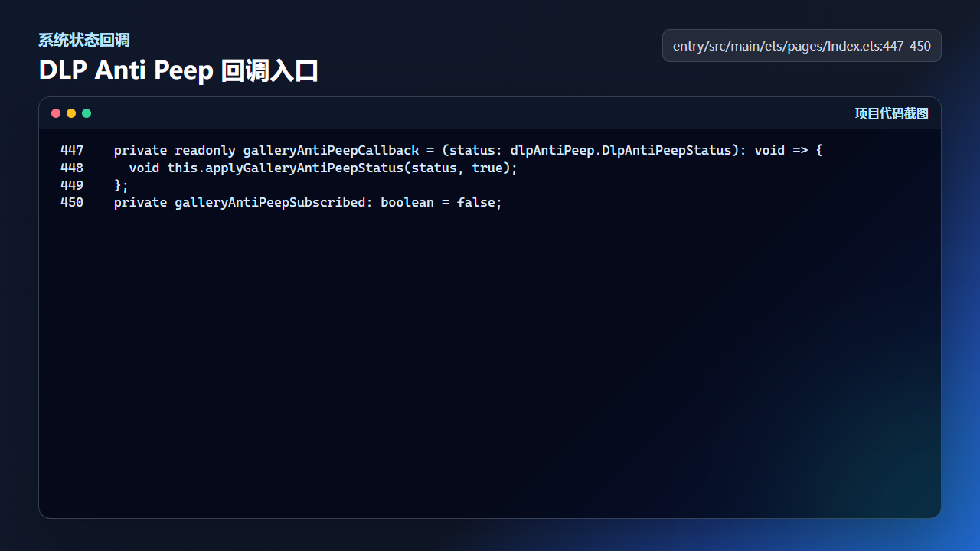Click the yellow window dot
Image resolution: width=980 pixels, height=551 pixels.
click(71, 113)
